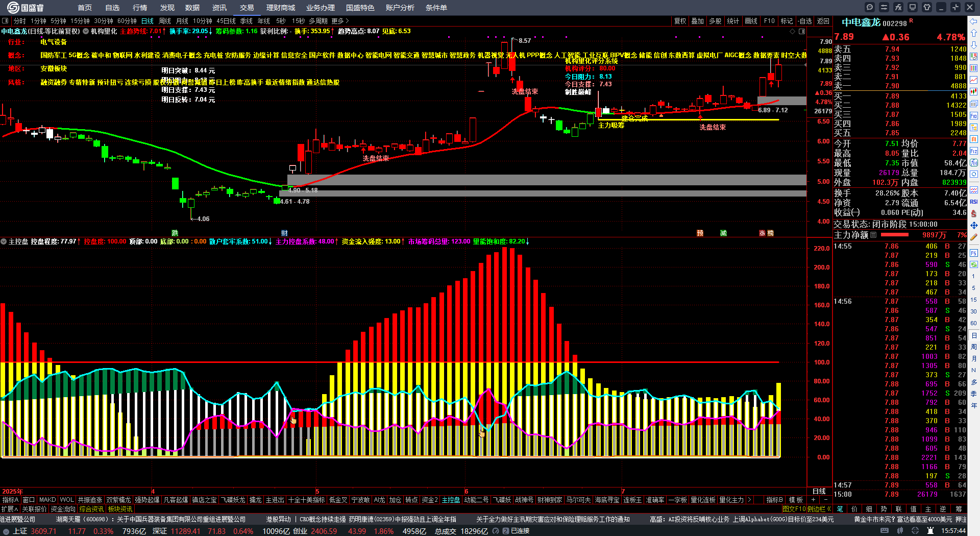This screenshot has height=536, width=980.
Task: Expand the 扩展 panel arrow
Action: (10, 509)
